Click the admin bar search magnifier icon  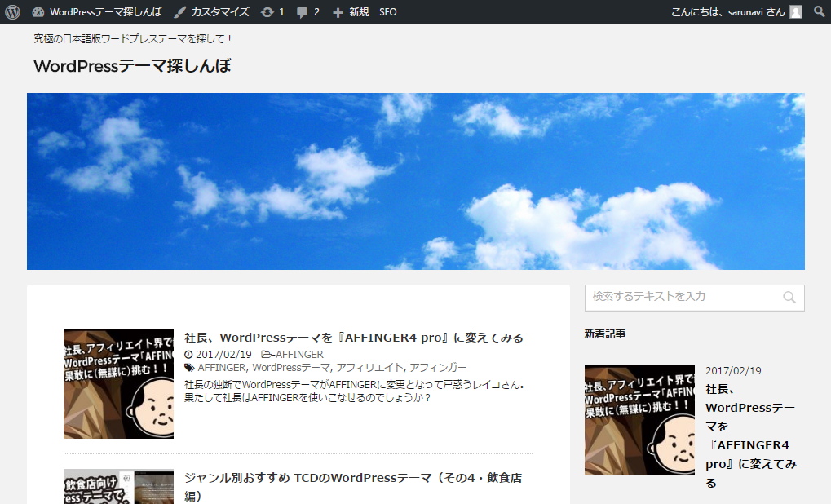point(819,12)
